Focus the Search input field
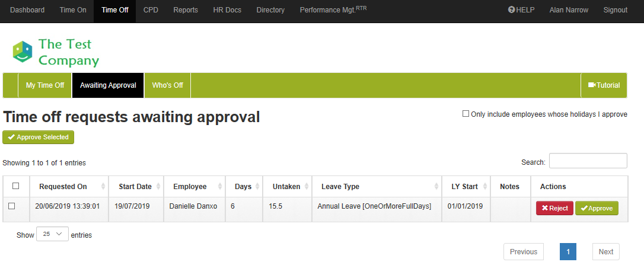644x262 pixels. tap(588, 161)
